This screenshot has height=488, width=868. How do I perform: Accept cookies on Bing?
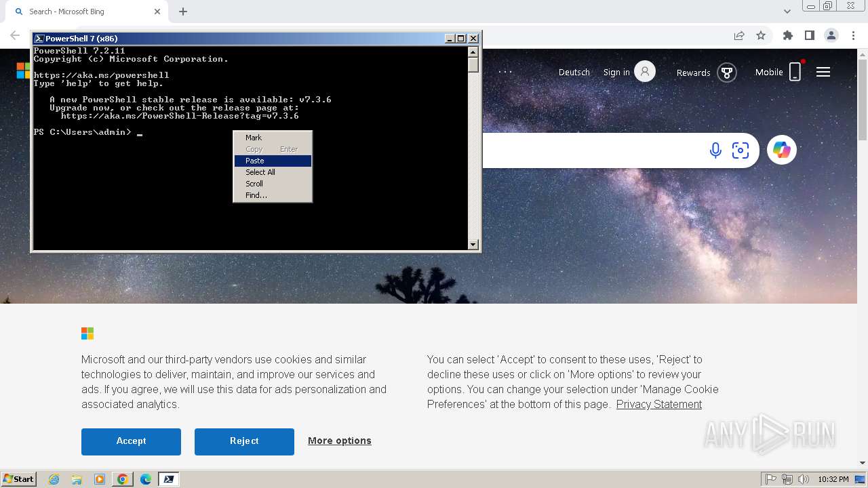pyautogui.click(x=131, y=441)
